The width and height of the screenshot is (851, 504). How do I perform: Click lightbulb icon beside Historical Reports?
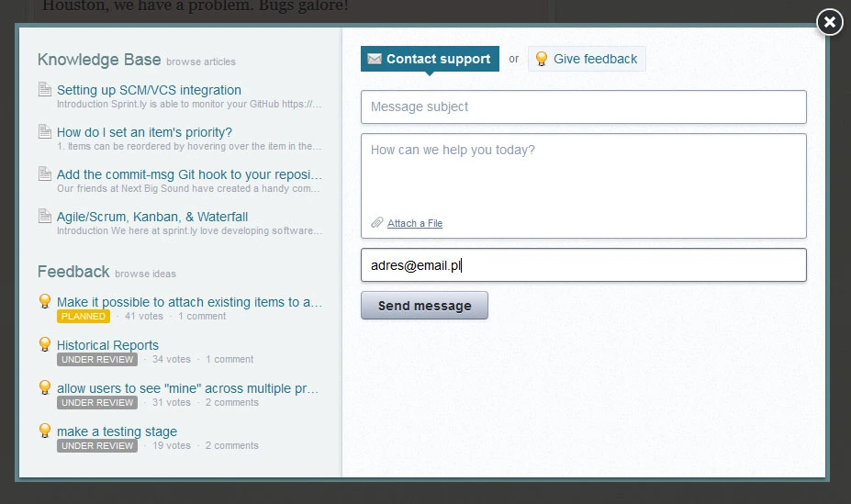click(45, 344)
